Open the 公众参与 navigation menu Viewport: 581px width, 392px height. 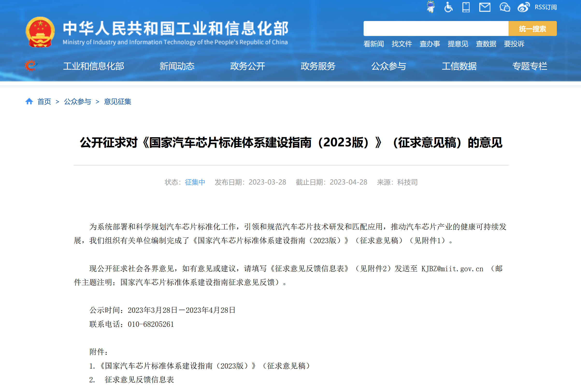[388, 66]
